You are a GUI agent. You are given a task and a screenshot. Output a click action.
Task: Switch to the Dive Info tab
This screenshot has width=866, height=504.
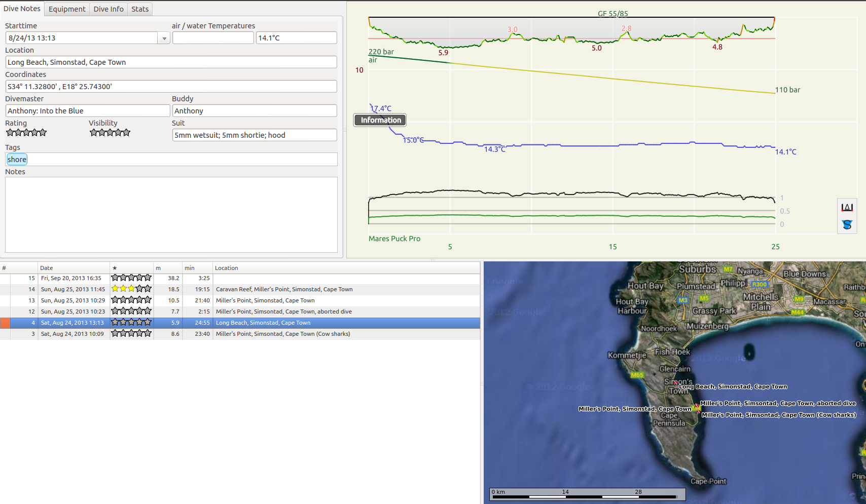click(109, 9)
